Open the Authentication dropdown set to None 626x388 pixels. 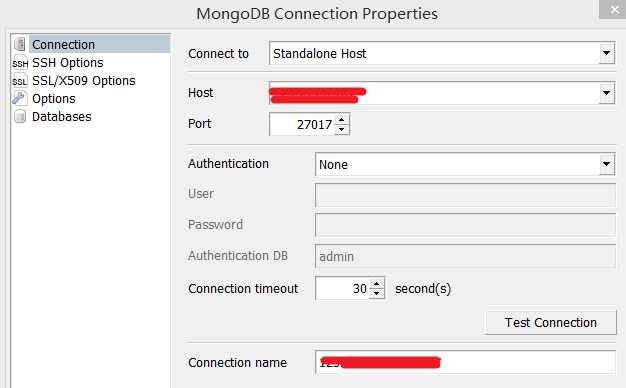[465, 164]
